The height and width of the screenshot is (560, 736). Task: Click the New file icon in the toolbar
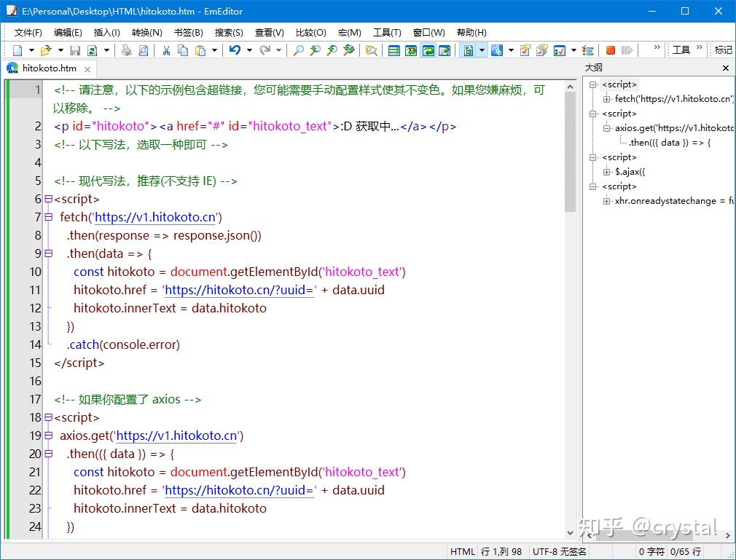pos(17,50)
